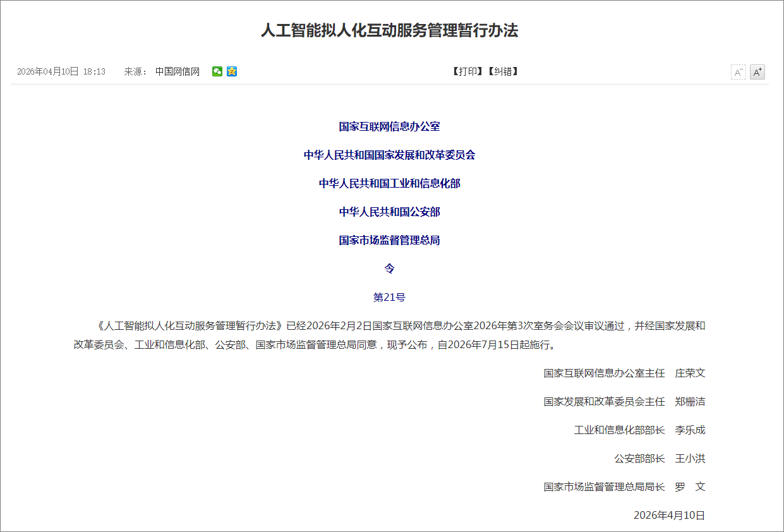Image resolution: width=784 pixels, height=532 pixels.
Task: Click the heading 中华人民共和国国家发展和改革委员会
Action: (390, 155)
